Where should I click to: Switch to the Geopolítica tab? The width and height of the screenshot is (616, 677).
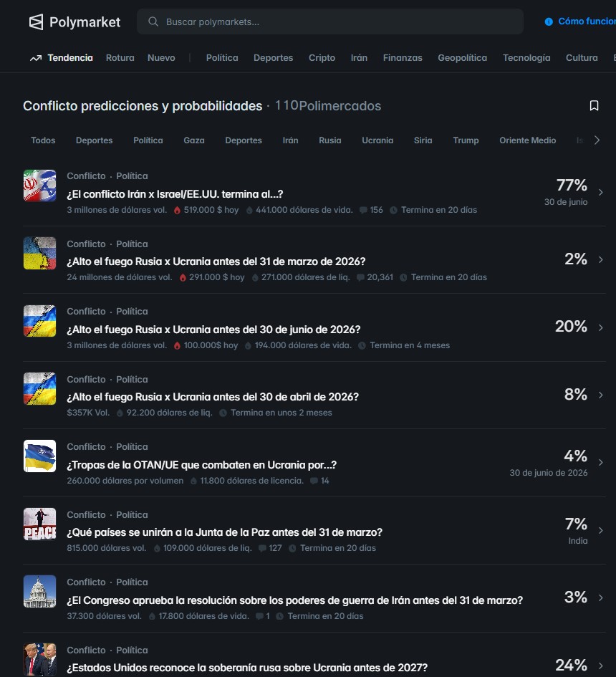point(462,58)
